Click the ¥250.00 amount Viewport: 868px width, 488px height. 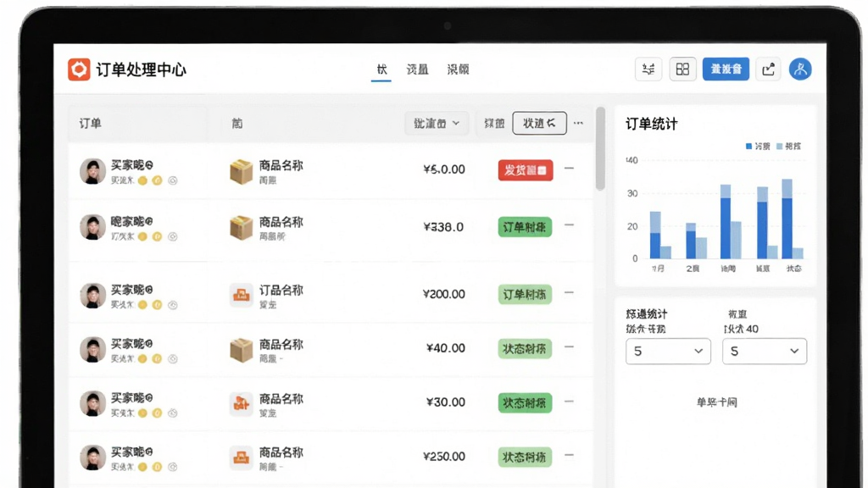(x=443, y=457)
